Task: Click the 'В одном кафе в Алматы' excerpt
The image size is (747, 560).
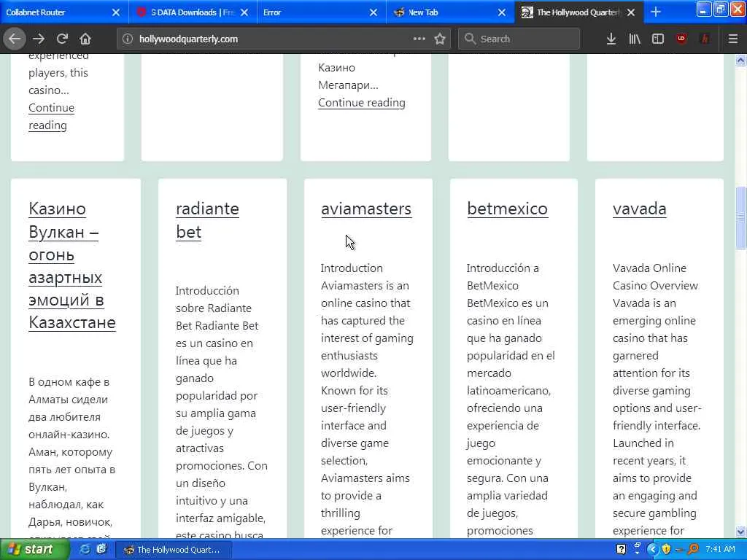Action: [72, 457]
